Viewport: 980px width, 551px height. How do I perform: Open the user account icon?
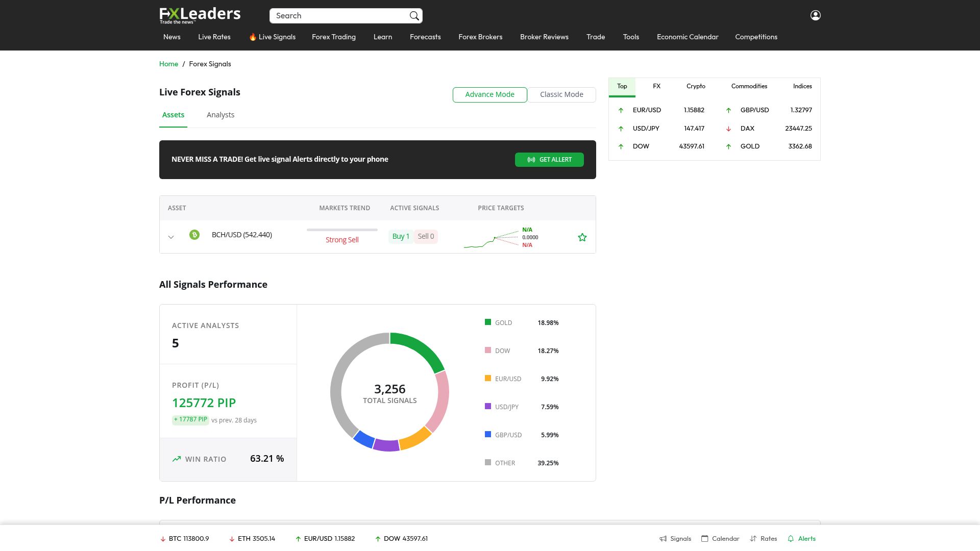[x=816, y=15]
